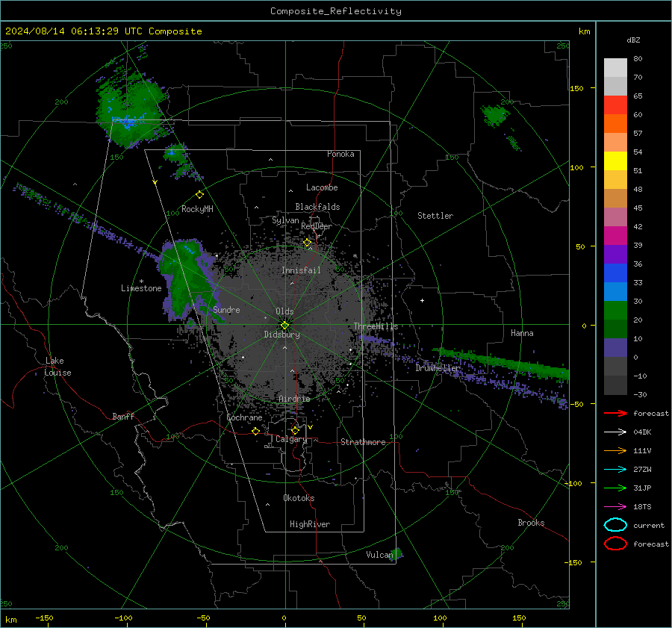
Task: Select the 39 dBZ magenta color swatch
Action: click(615, 236)
